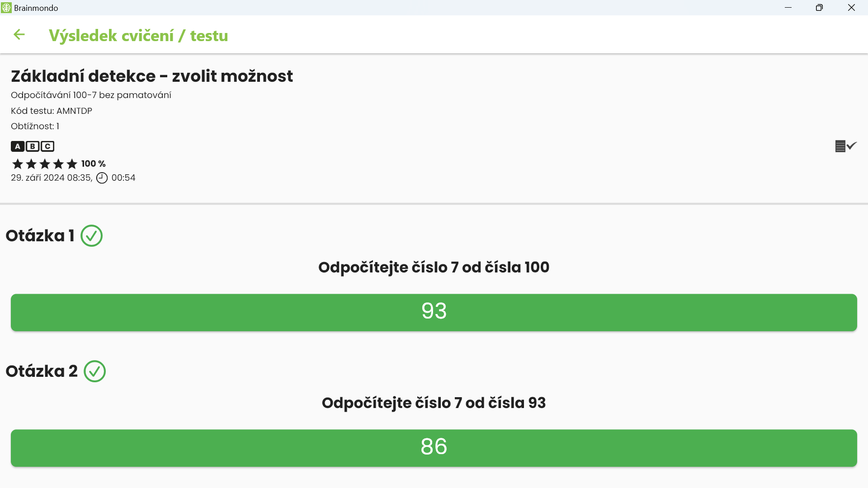
Task: Click the "Otázka 2" heading
Action: click(42, 371)
